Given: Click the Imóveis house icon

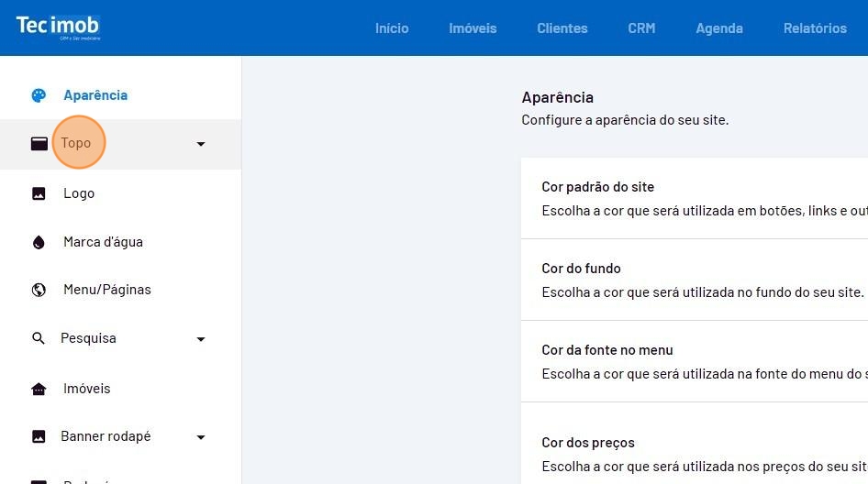Looking at the screenshot, I should [39, 389].
